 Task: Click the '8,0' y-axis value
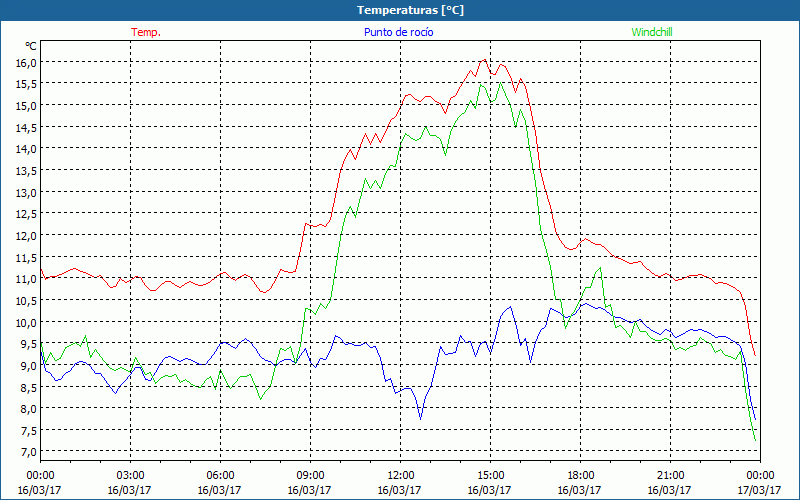coord(29,409)
